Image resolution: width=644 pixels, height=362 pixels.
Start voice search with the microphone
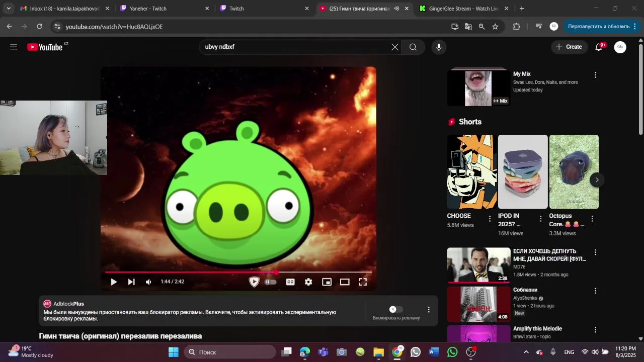[x=439, y=47]
